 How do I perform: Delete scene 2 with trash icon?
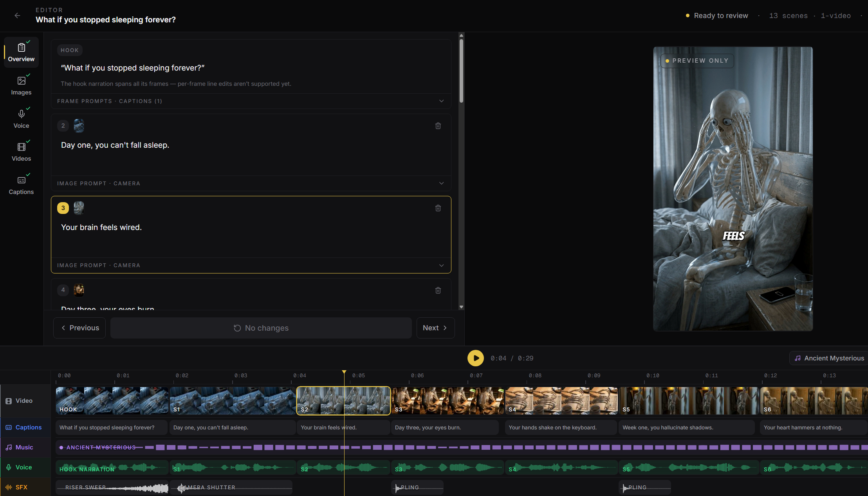point(438,126)
